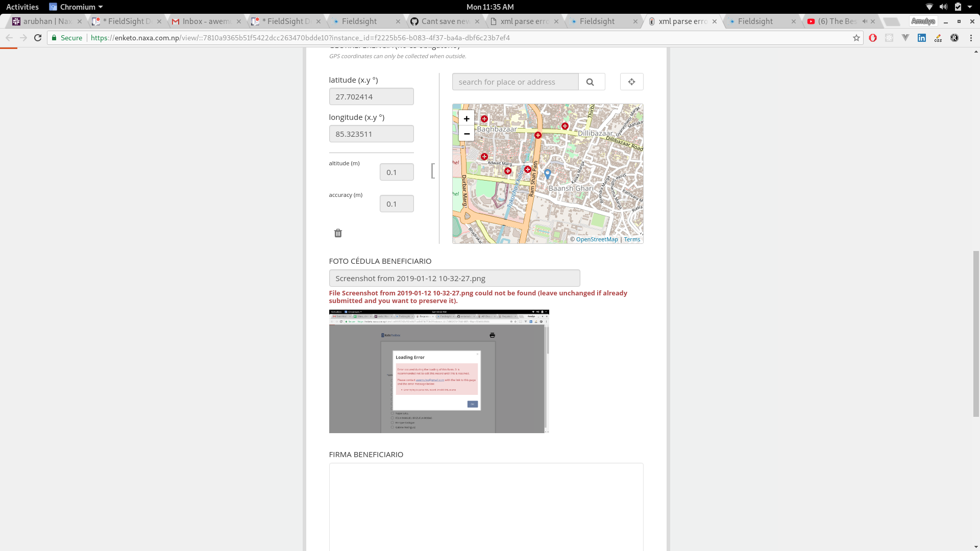Go back to previous page
The height and width of the screenshot is (551, 980).
[x=9, y=38]
